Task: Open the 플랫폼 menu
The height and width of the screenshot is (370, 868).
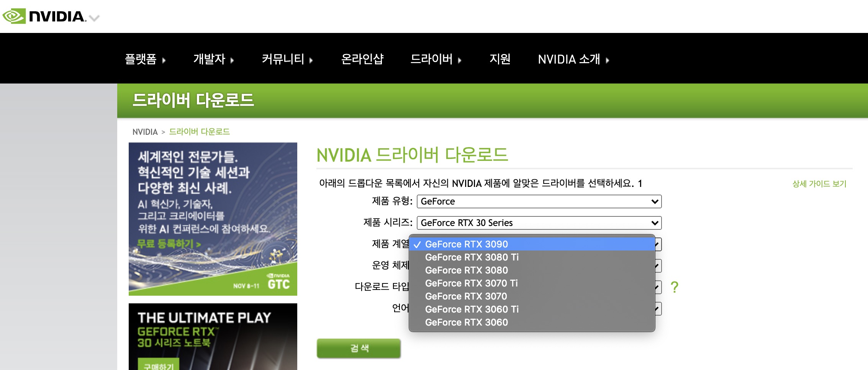Action: (145, 59)
